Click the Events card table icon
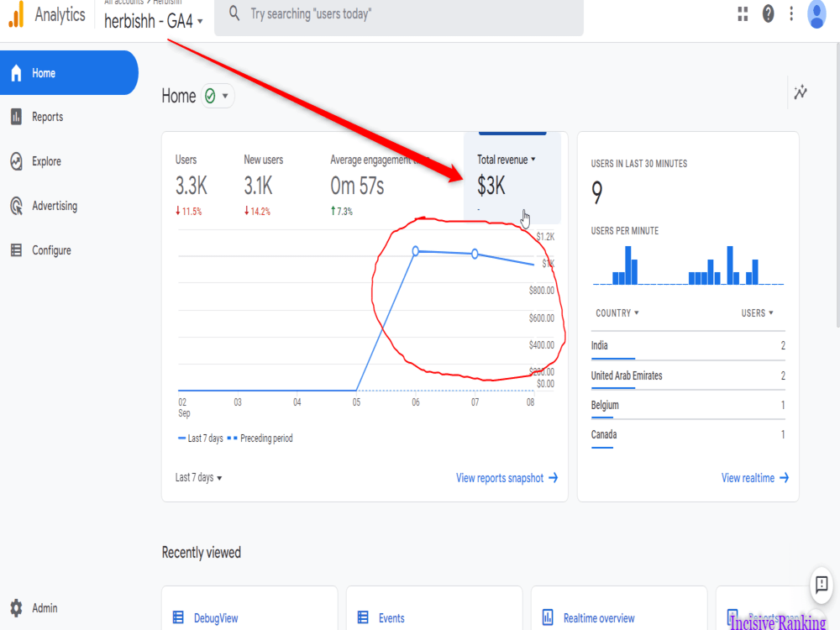The image size is (840, 630). [363, 617]
